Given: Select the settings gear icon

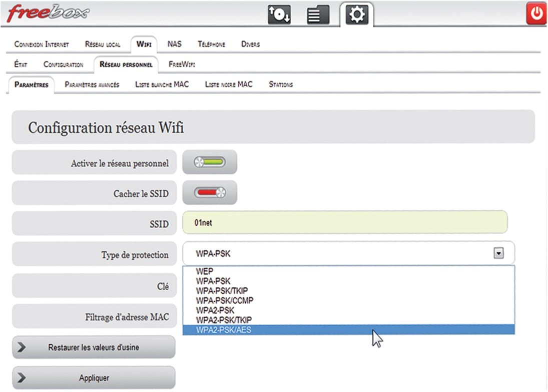Looking at the screenshot, I should point(356,14).
